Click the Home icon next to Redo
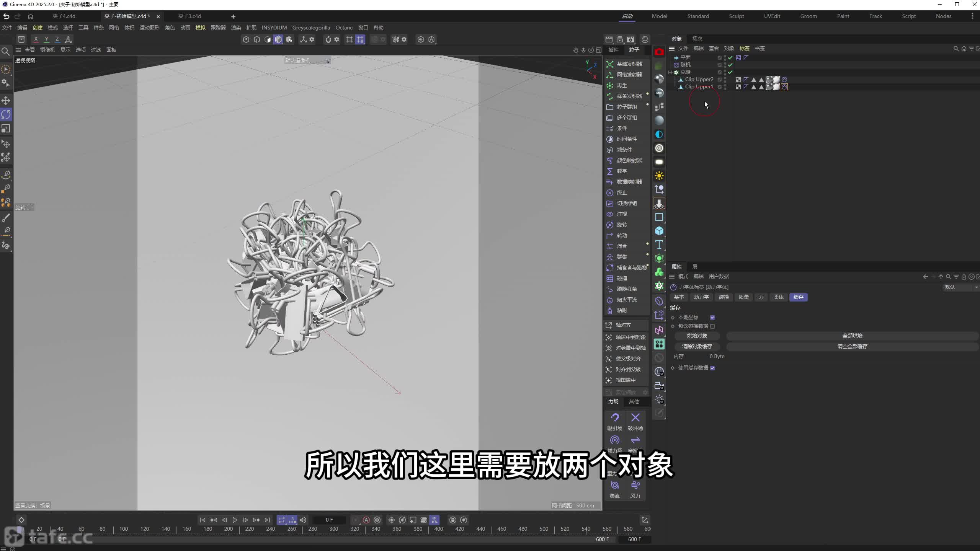Image resolution: width=980 pixels, height=551 pixels. (x=31, y=16)
